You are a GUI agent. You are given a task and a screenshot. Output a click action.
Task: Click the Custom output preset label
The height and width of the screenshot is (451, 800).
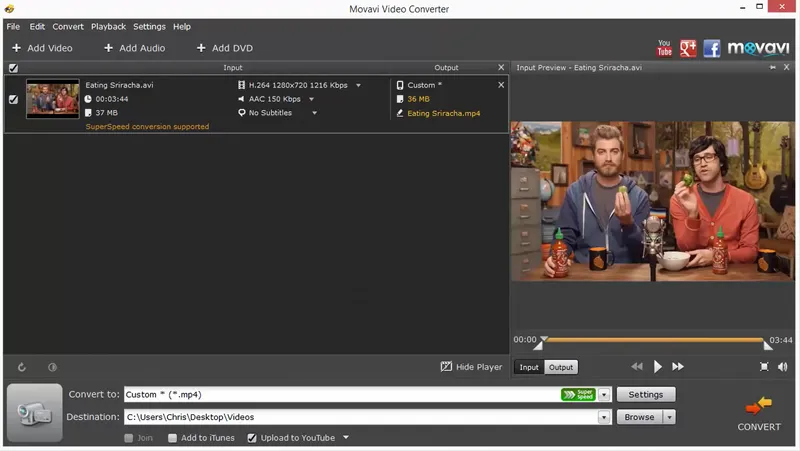pyautogui.click(x=424, y=85)
